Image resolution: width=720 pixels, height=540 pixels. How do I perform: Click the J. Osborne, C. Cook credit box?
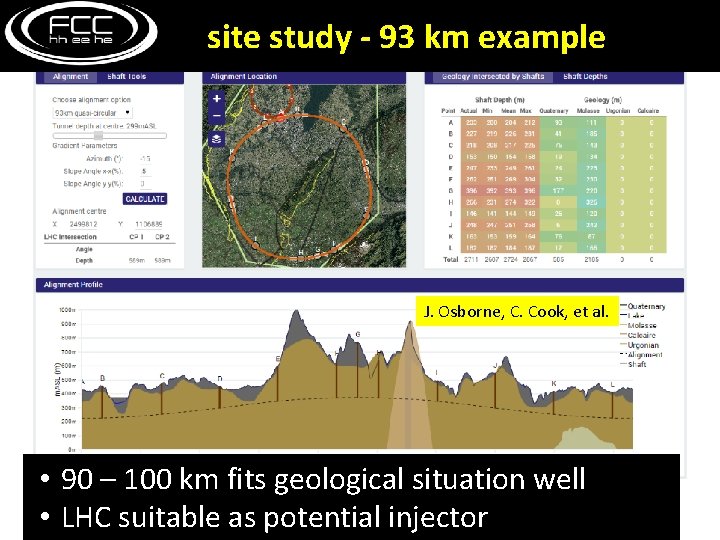(x=517, y=312)
